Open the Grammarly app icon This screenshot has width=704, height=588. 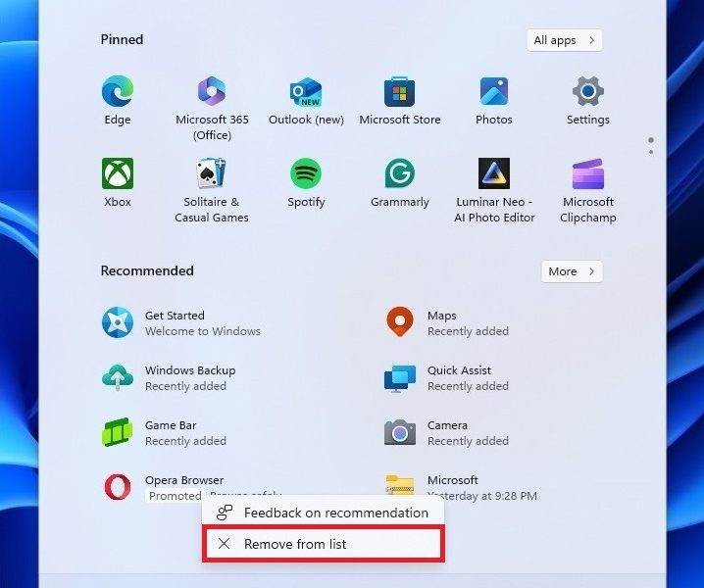click(400, 173)
